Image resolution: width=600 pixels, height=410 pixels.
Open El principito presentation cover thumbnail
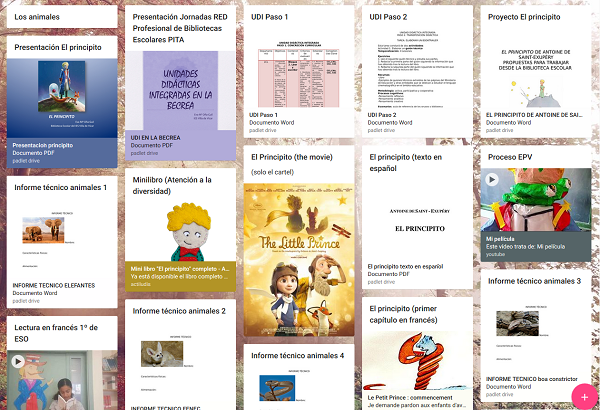[62, 98]
